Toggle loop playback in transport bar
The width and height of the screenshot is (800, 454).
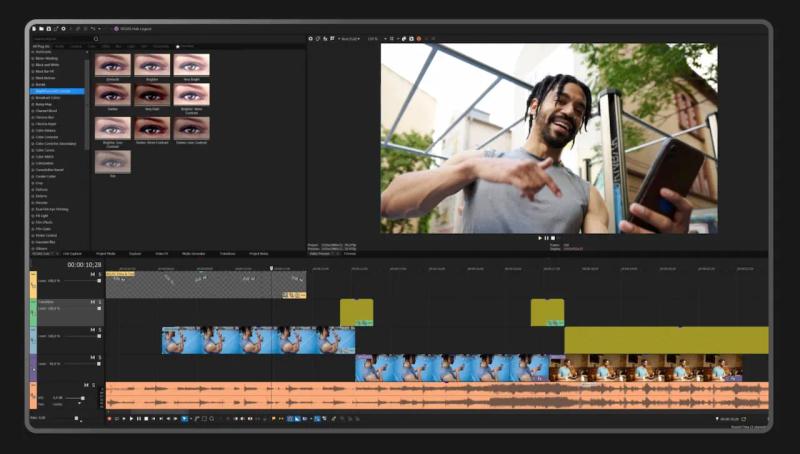click(116, 418)
